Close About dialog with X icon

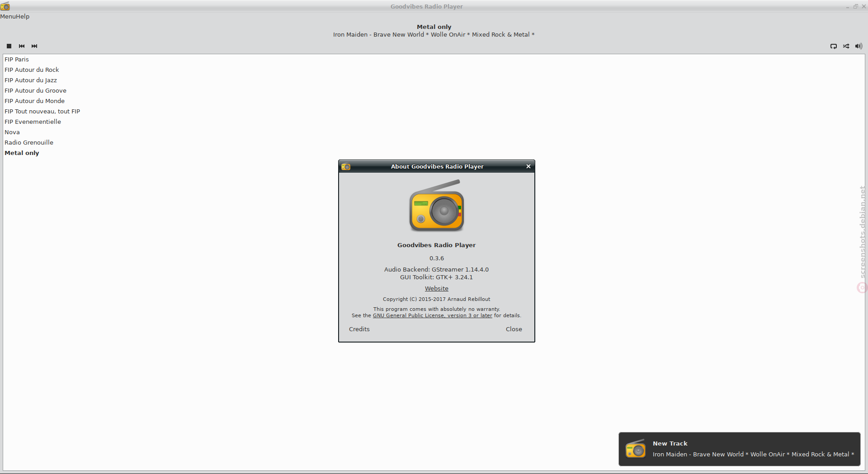click(528, 166)
